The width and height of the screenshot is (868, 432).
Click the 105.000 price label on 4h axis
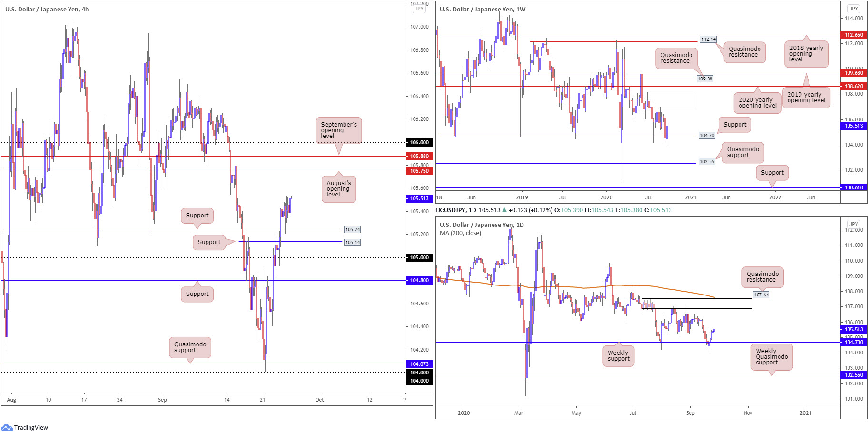pyautogui.click(x=419, y=257)
